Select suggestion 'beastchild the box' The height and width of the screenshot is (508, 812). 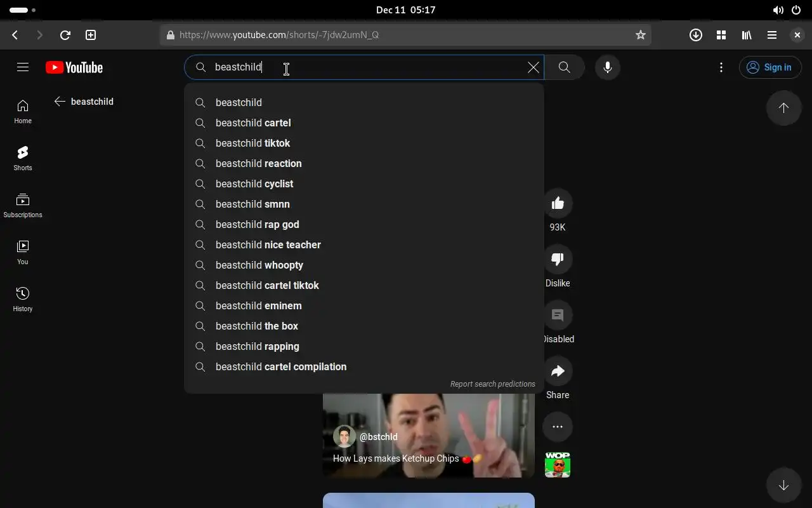click(x=364, y=326)
